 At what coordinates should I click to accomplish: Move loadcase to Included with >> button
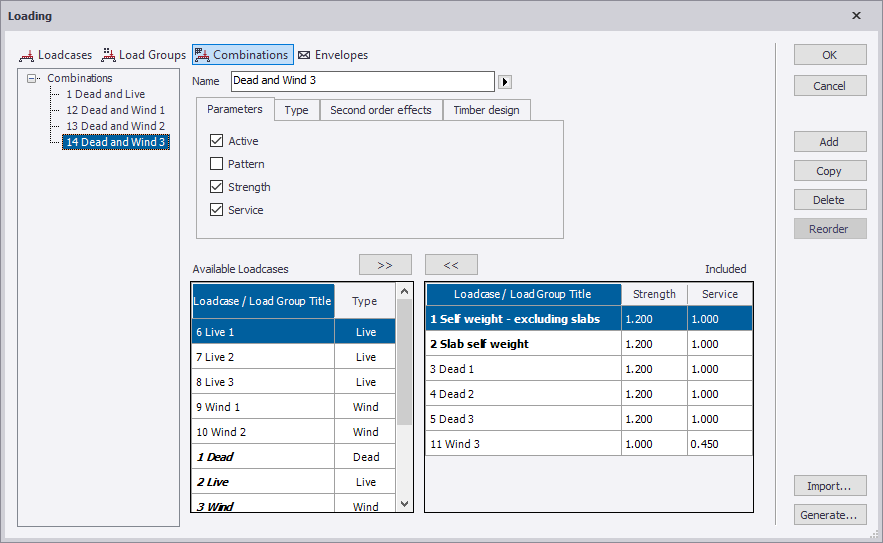pos(385,265)
